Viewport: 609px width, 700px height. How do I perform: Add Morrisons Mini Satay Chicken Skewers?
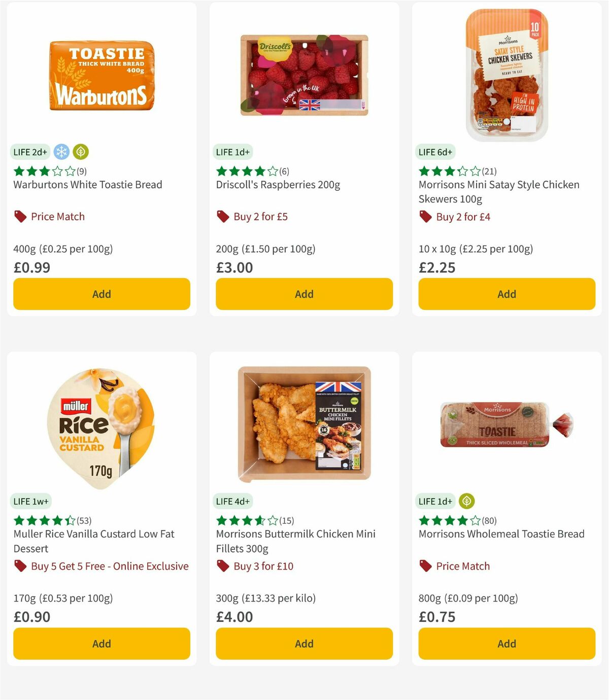coord(506,294)
